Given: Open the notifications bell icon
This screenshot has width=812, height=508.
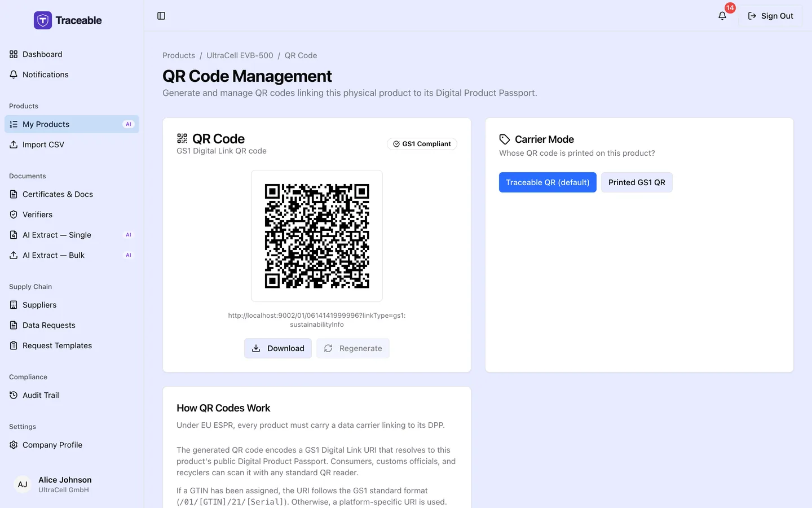Looking at the screenshot, I should point(722,16).
